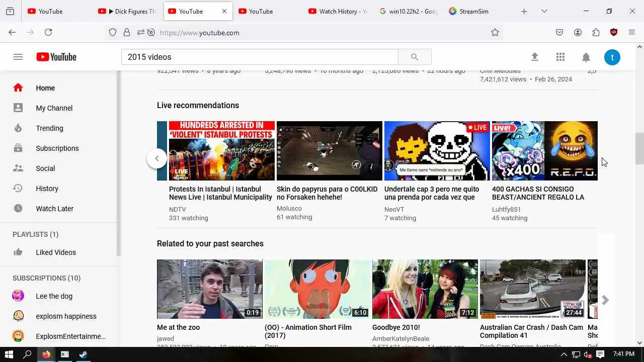Image resolution: width=644 pixels, height=362 pixels.
Task: Click the muted volume tray icon
Action: tap(588, 354)
